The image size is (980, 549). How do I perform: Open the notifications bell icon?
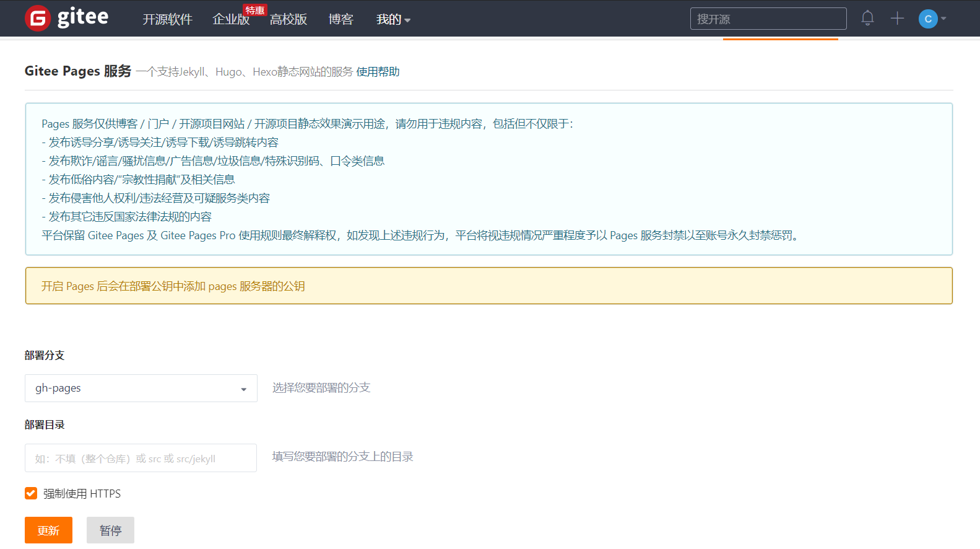point(867,19)
